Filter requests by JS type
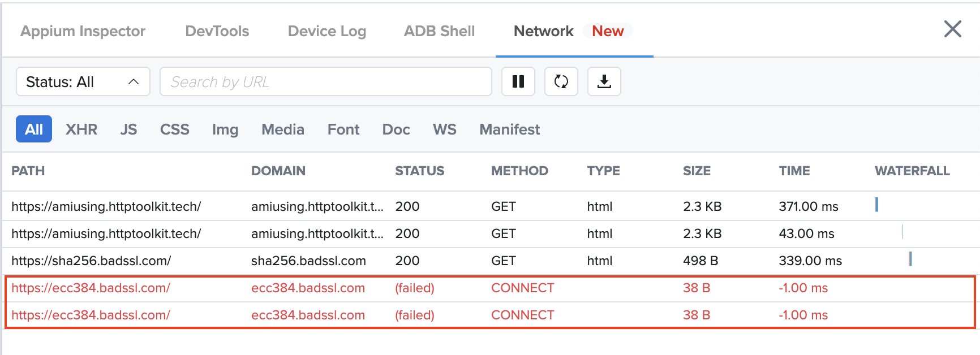Image resolution: width=980 pixels, height=355 pixels. point(128,129)
